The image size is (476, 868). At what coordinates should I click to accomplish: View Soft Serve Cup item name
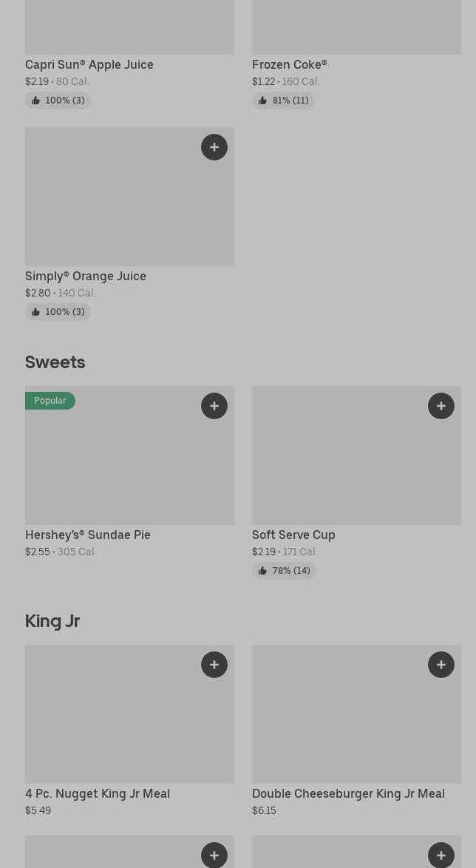(293, 535)
